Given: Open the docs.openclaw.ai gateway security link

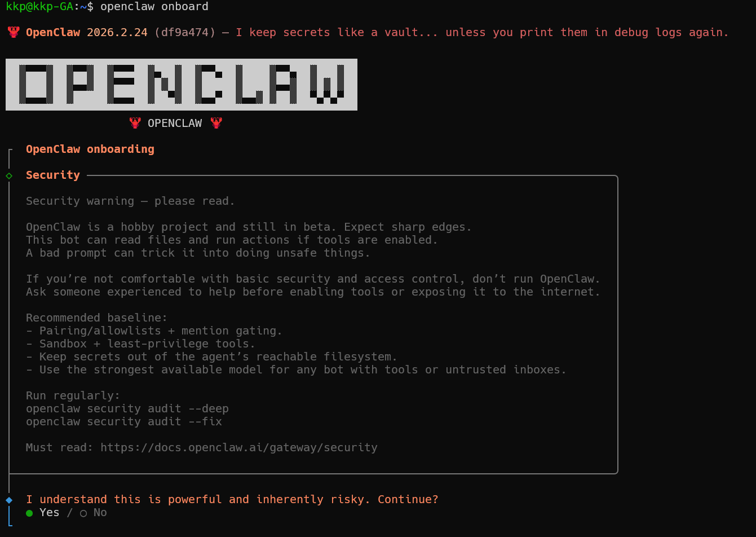Looking at the screenshot, I should click(239, 448).
